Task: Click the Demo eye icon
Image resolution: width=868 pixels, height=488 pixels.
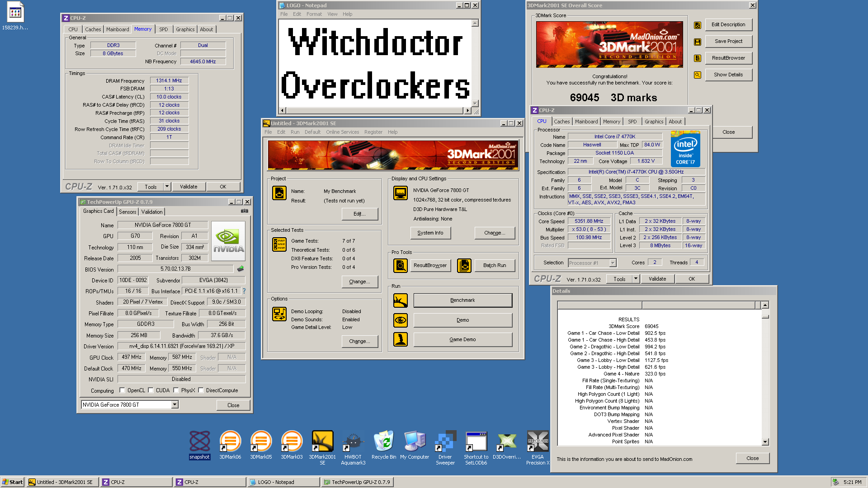Action: 400,320
